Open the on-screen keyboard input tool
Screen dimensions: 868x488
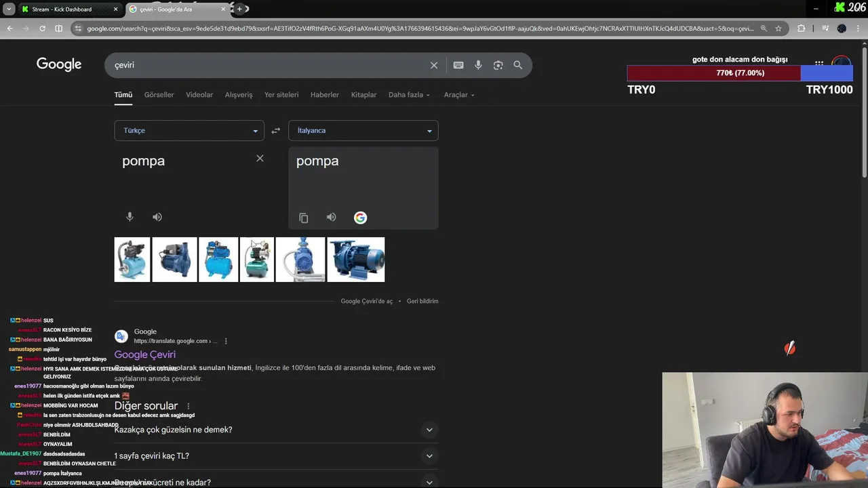point(458,65)
